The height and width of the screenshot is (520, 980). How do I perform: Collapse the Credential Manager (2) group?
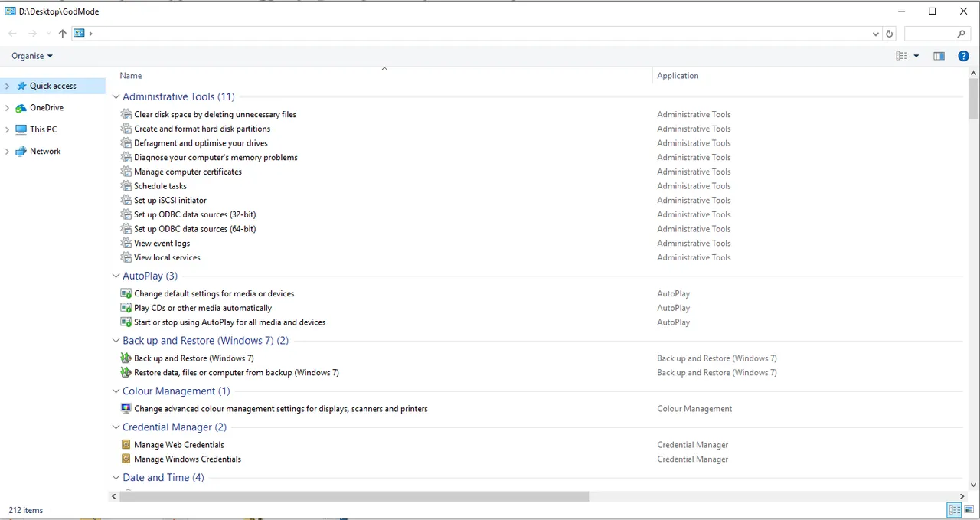[116, 427]
